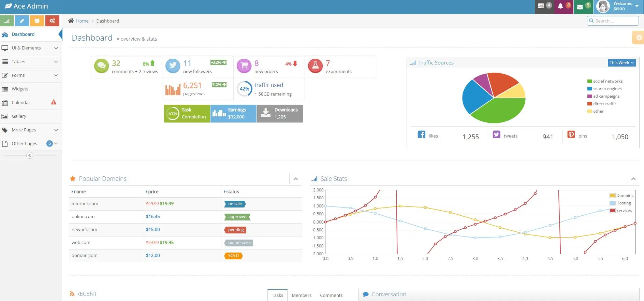Click the Popular Domains star icon
Image resolution: width=644 pixels, height=301 pixels.
pos(73,178)
